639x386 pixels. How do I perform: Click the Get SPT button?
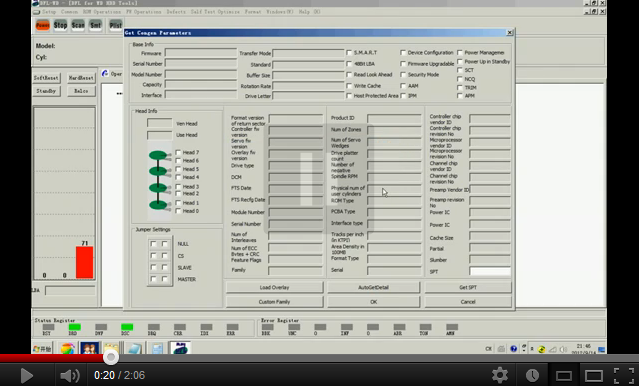[468, 287]
